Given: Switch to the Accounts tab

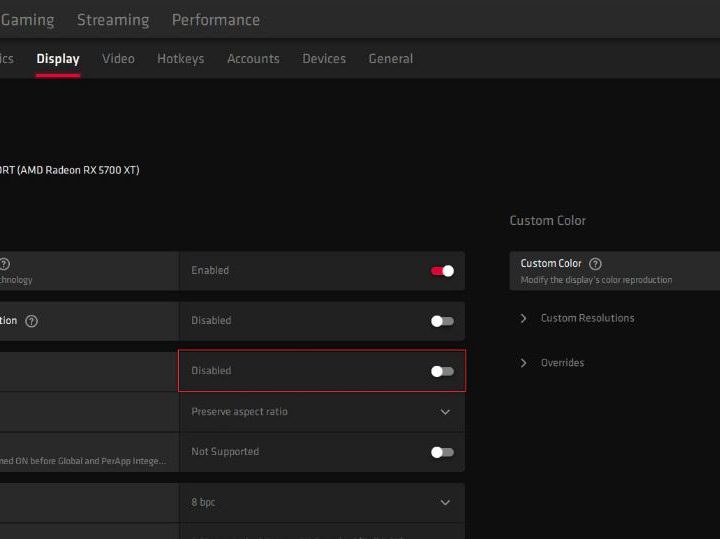Looking at the screenshot, I should tap(253, 59).
